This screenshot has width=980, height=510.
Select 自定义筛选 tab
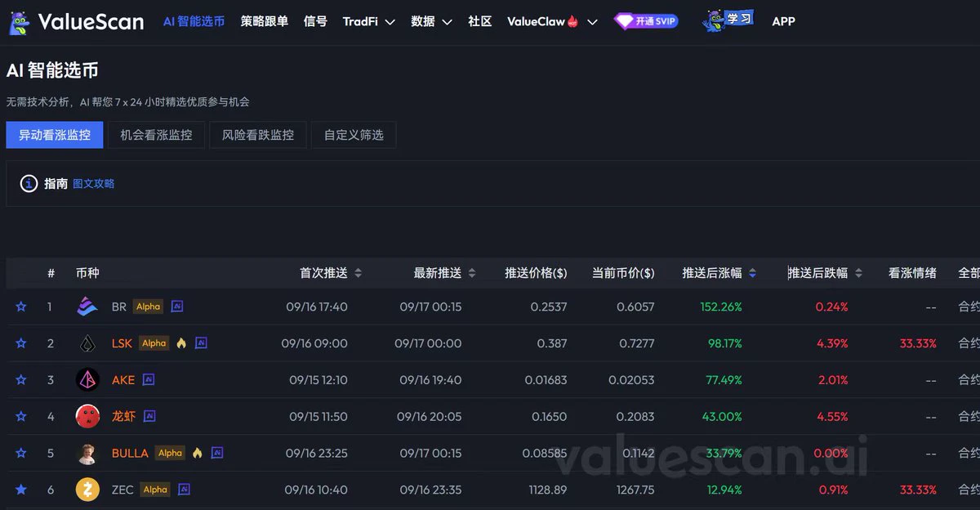[354, 135]
